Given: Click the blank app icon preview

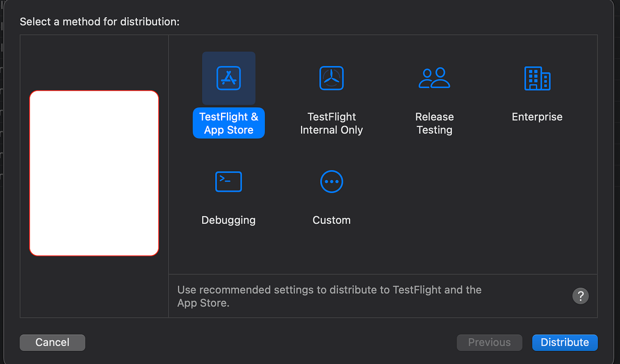Looking at the screenshot, I should 94,173.
